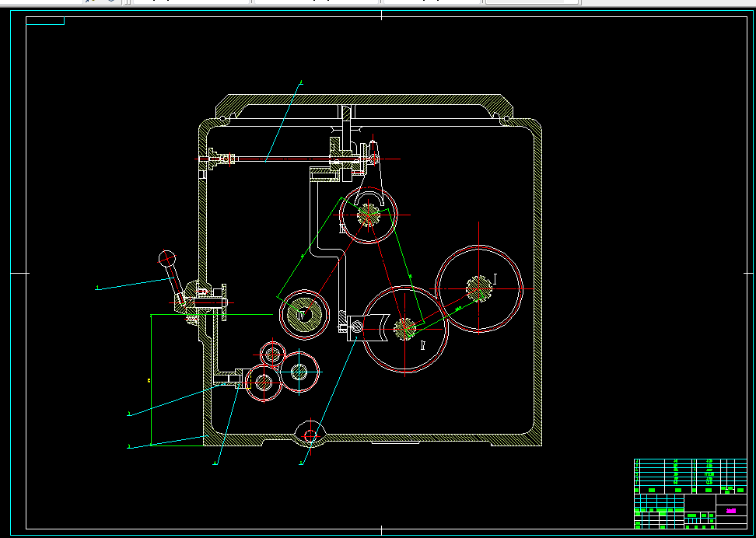Viewport: 756px width, 538px height.
Task: Click the IV label inside hatched hub
Action: click(301, 316)
